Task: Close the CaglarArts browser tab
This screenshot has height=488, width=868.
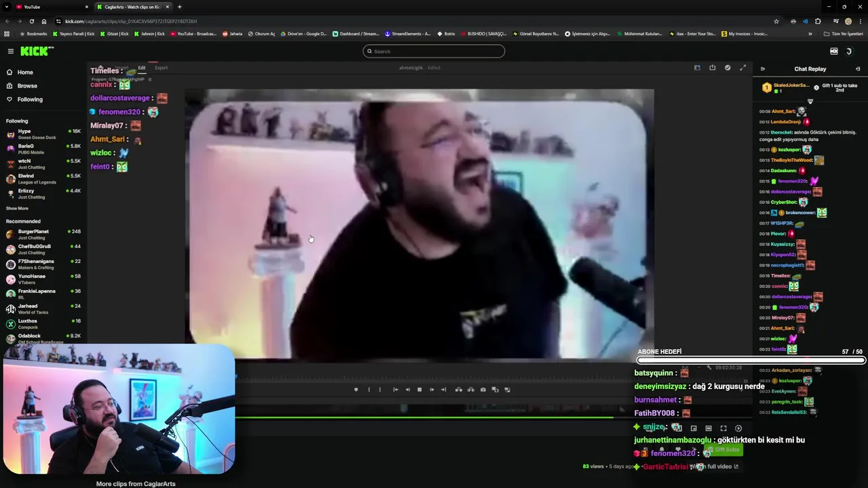Action: click(167, 7)
